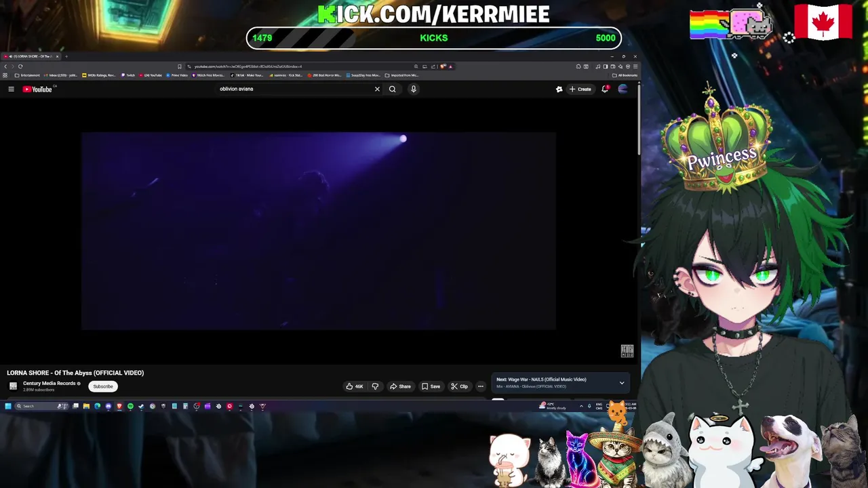Open the TikTok bookmark
This screenshot has height=488, width=868.
(x=247, y=75)
